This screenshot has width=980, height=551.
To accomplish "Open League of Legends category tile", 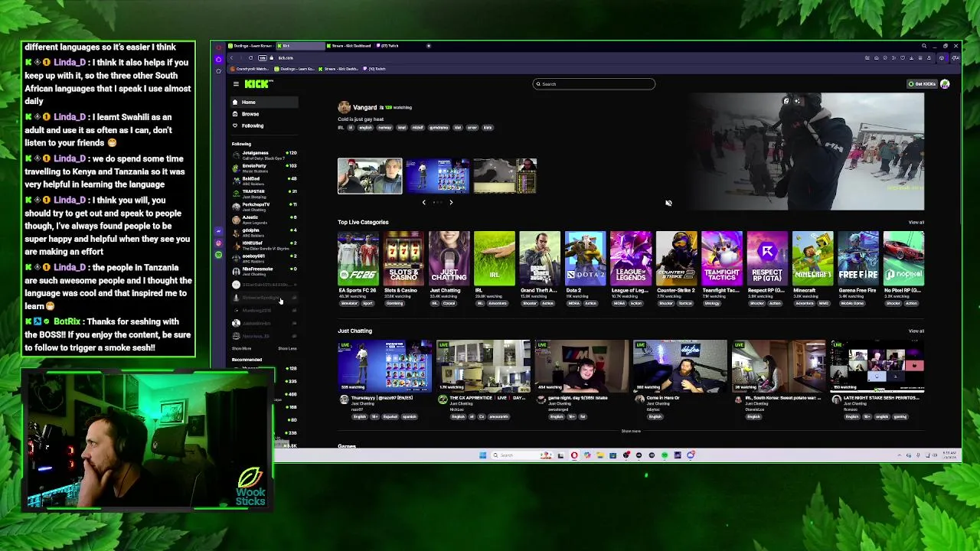I will point(631,258).
